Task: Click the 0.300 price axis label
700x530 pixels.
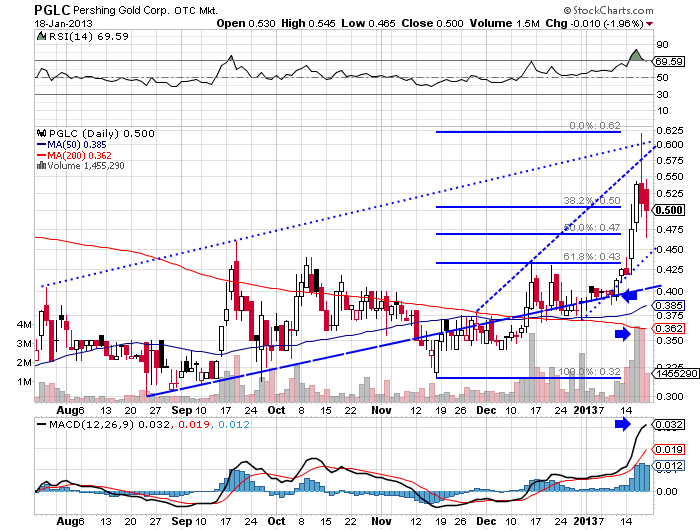Action: point(670,396)
